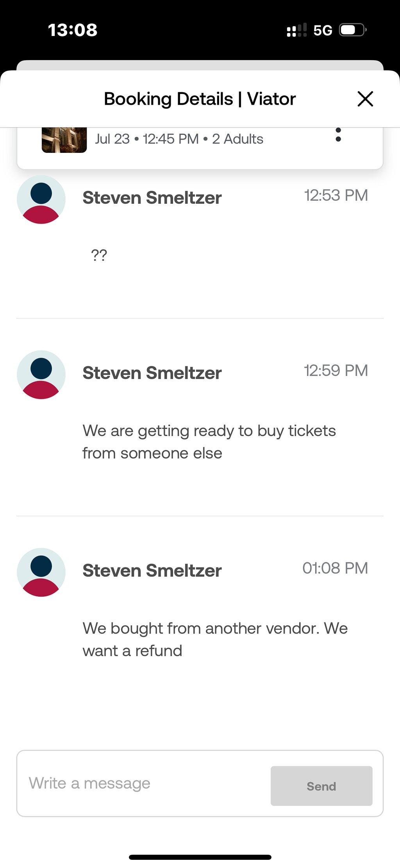The image size is (400, 868).
Task: Tap the Send button
Action: coord(321,786)
